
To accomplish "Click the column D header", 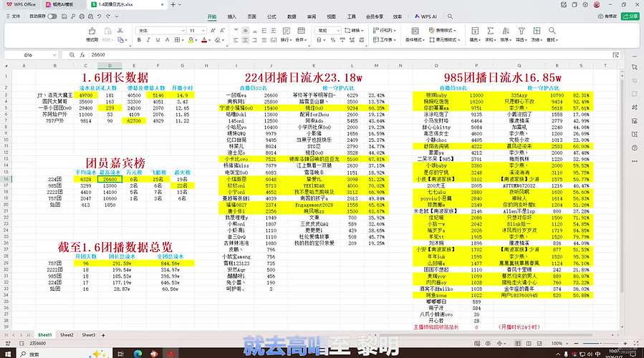I will (x=110, y=66).
